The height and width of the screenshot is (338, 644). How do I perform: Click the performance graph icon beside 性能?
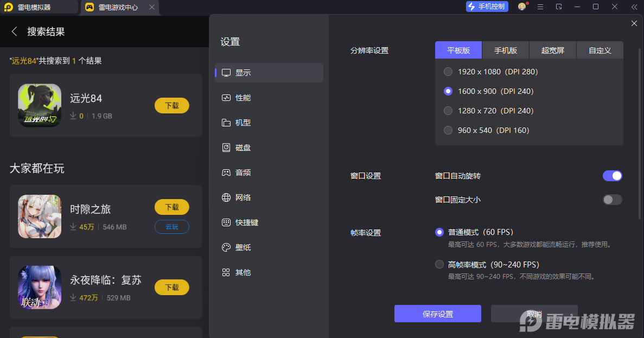pyautogui.click(x=226, y=98)
